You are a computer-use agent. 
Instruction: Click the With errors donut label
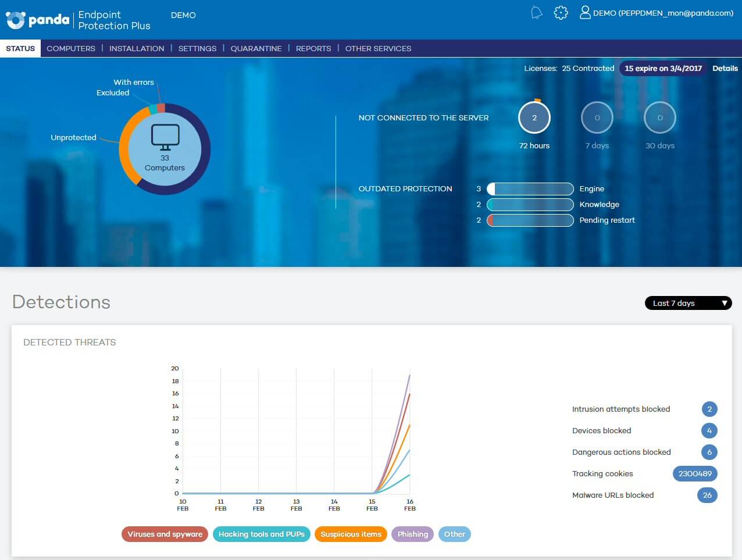(134, 82)
